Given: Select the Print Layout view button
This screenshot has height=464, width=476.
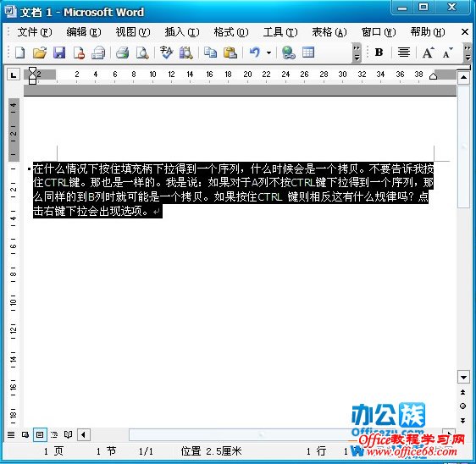Looking at the screenshot, I should pos(40,435).
